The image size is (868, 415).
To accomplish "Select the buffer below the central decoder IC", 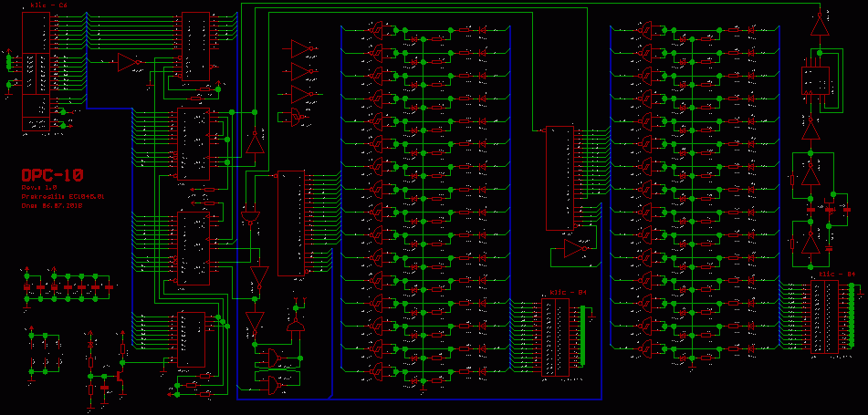I will [x=576, y=249].
